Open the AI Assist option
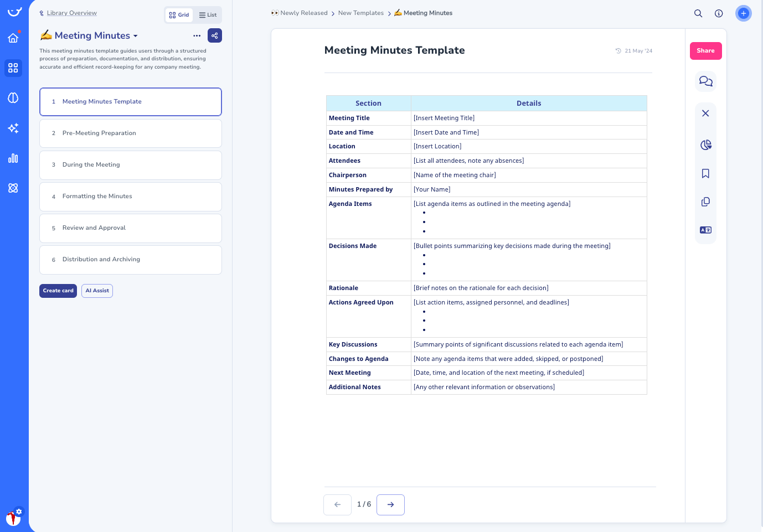Image resolution: width=763 pixels, height=532 pixels. [97, 291]
